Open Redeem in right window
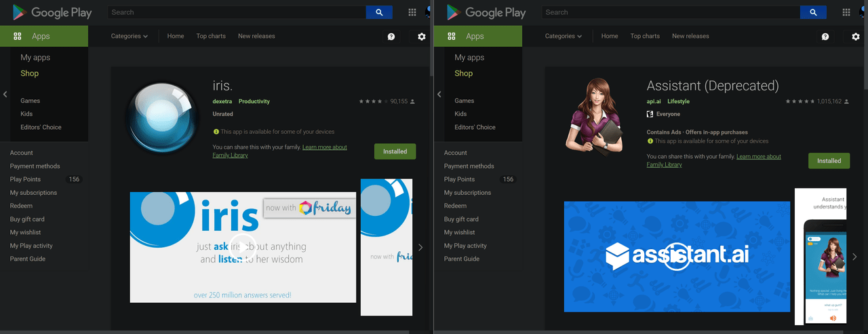The image size is (868, 334). (455, 206)
